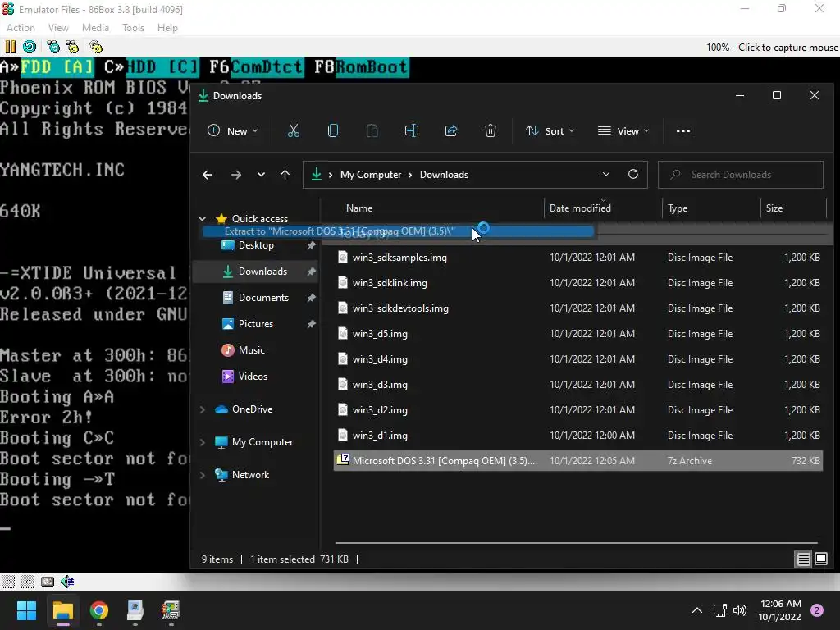
Task: Click the Paste clipboard icon
Action: [372, 130]
